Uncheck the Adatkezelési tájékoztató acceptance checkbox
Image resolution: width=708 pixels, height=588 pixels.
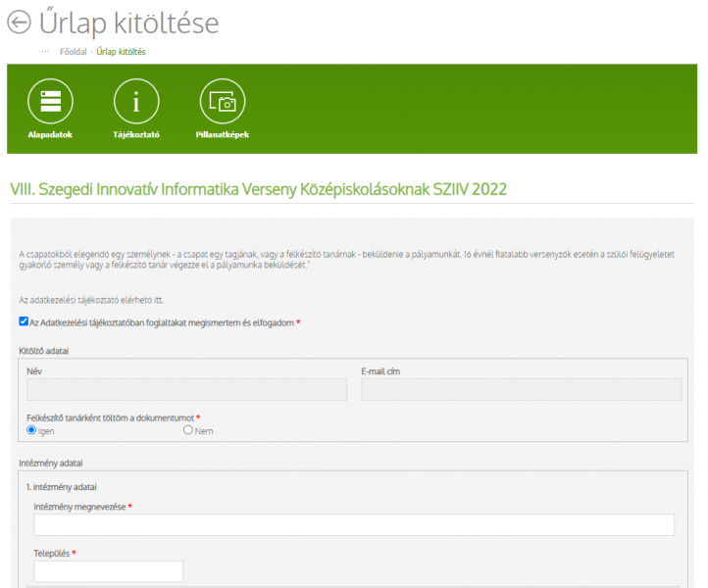pyautogui.click(x=24, y=321)
